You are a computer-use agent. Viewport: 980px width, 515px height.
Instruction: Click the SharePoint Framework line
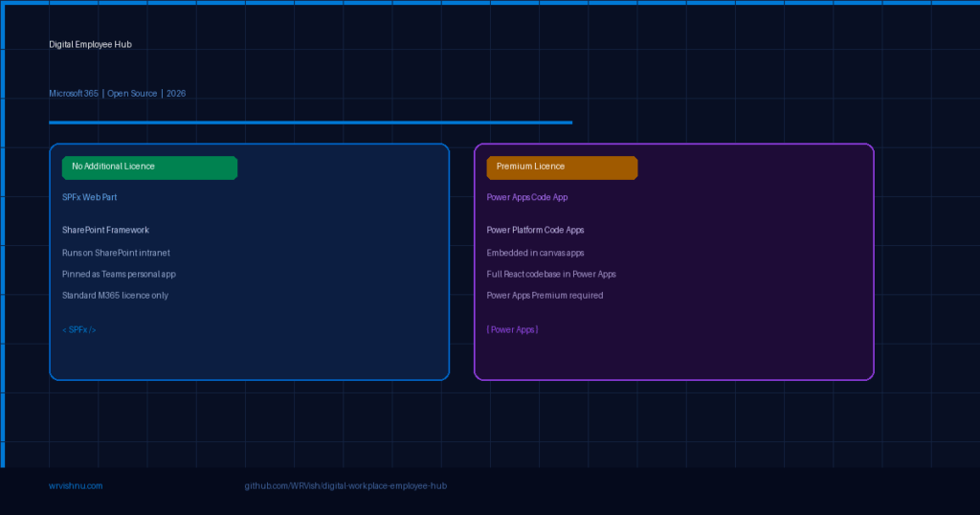coord(105,230)
